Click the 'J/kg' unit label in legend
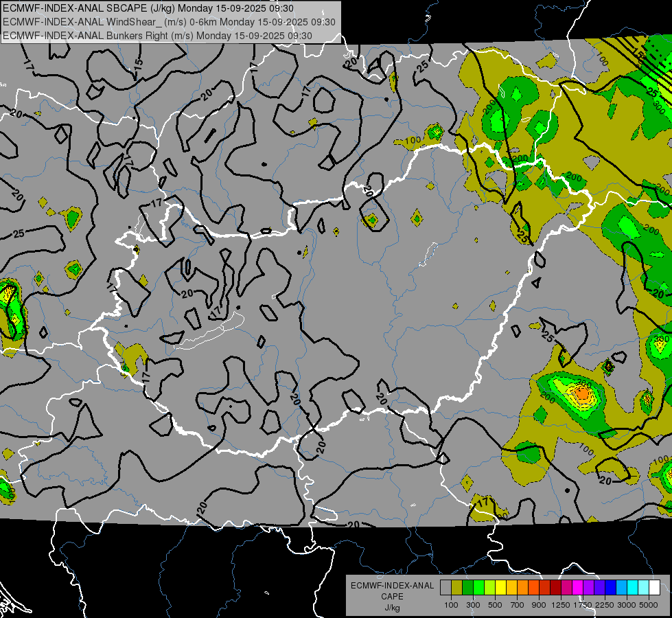The width and height of the screenshot is (672, 618). (392, 608)
